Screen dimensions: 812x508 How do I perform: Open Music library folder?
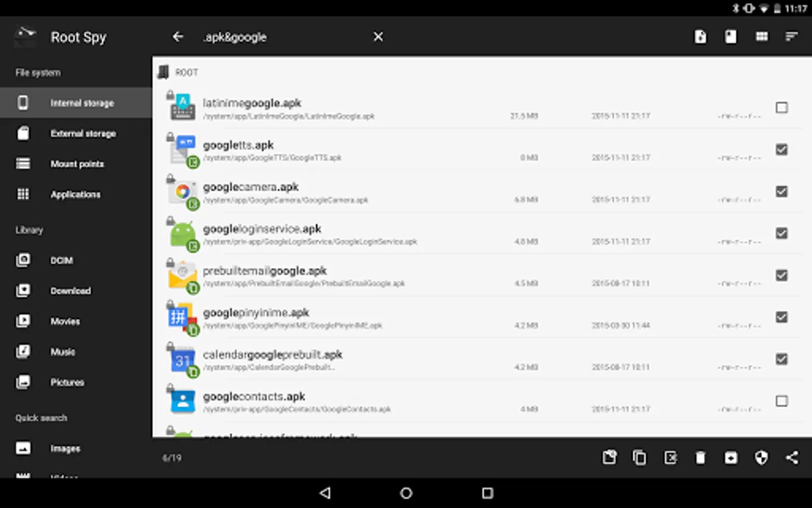76,352
